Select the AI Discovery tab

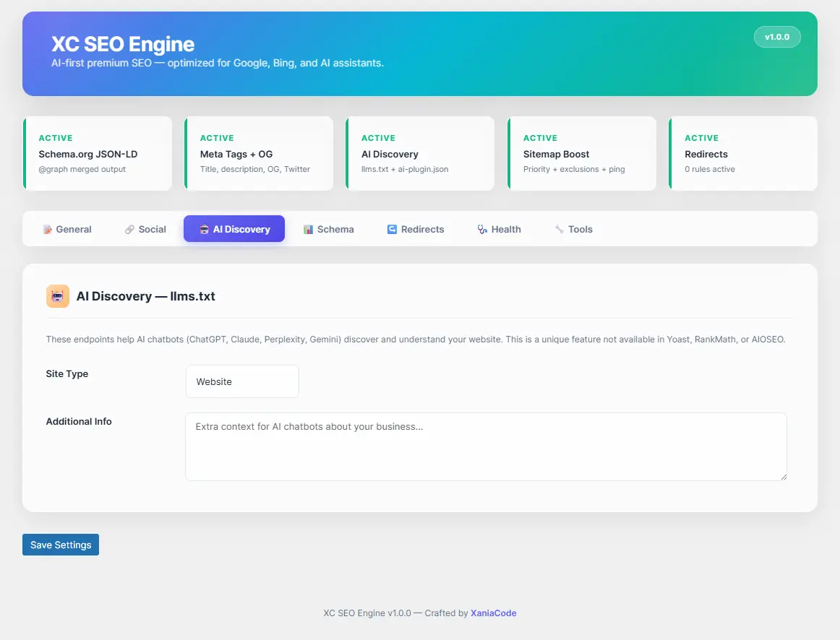[234, 229]
